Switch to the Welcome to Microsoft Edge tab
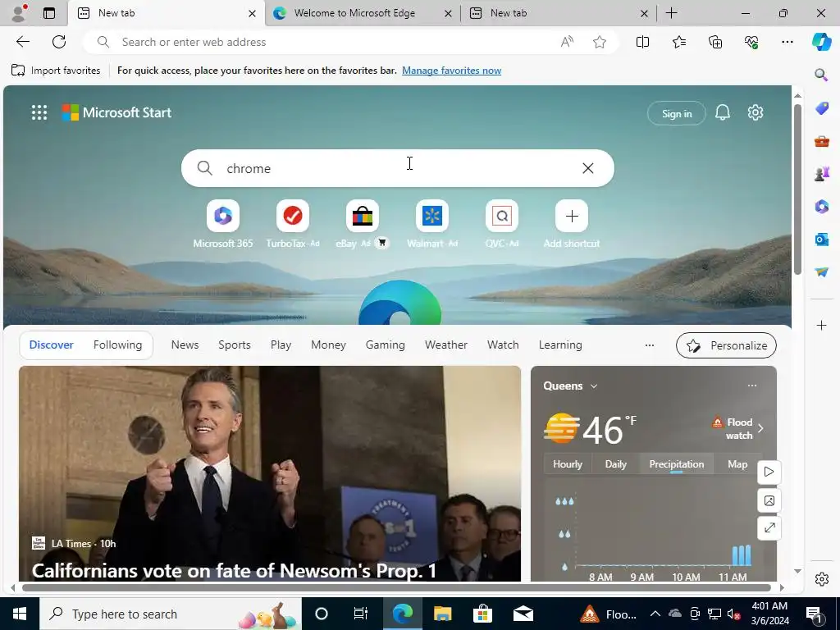The width and height of the screenshot is (840, 630). [x=363, y=13]
